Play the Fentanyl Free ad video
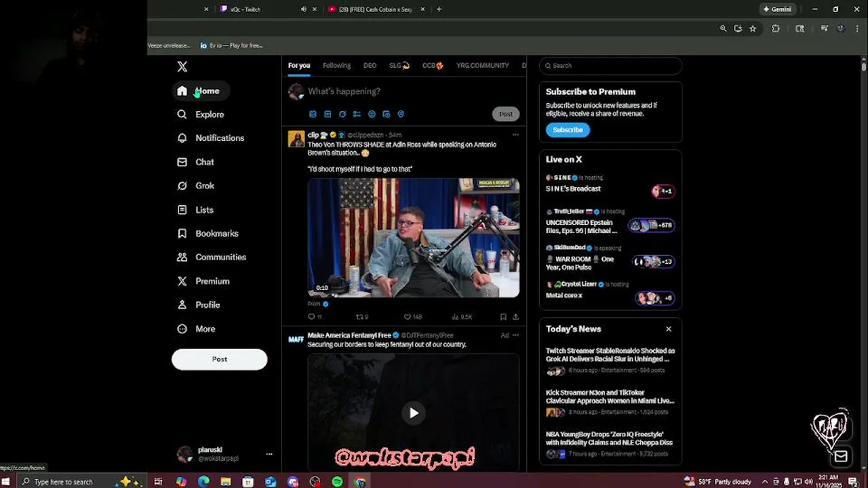 click(x=414, y=413)
